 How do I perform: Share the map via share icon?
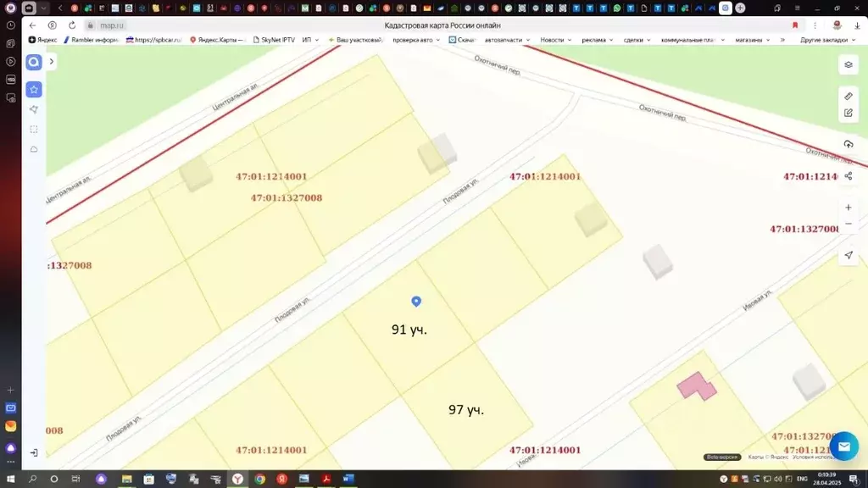(x=848, y=176)
